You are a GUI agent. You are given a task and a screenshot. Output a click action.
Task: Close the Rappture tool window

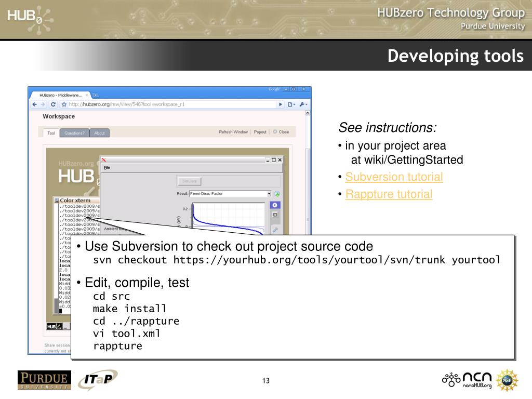[x=280, y=160]
